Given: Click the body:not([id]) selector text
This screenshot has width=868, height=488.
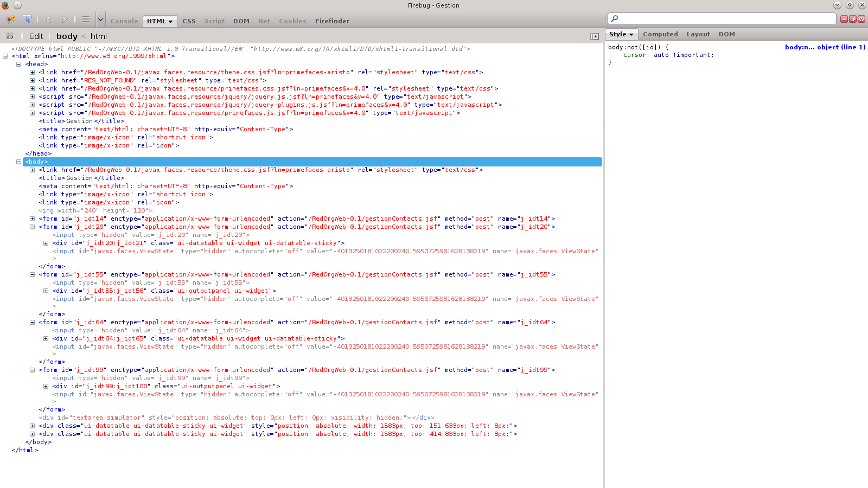Looking at the screenshot, I should point(635,47).
